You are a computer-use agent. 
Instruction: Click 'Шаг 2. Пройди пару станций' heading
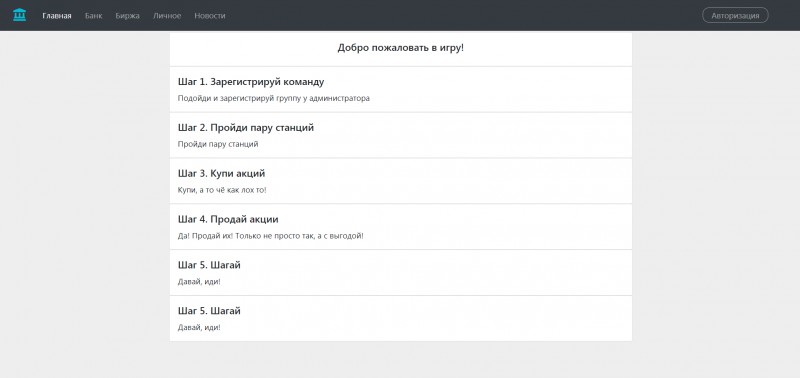tap(246, 128)
